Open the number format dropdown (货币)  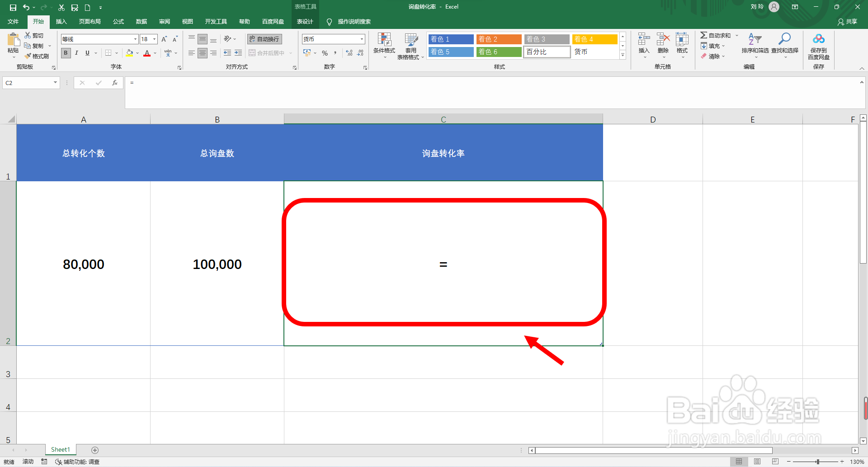pyautogui.click(x=362, y=39)
